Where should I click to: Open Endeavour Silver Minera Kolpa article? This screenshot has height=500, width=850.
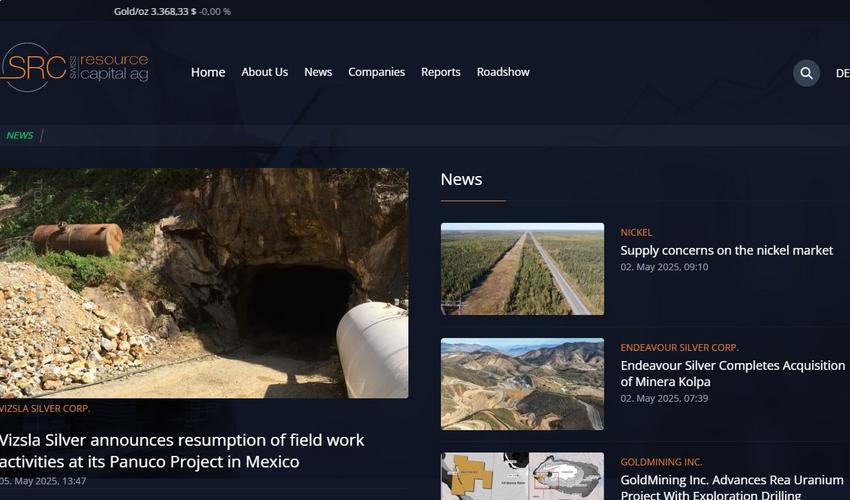pyautogui.click(x=732, y=374)
